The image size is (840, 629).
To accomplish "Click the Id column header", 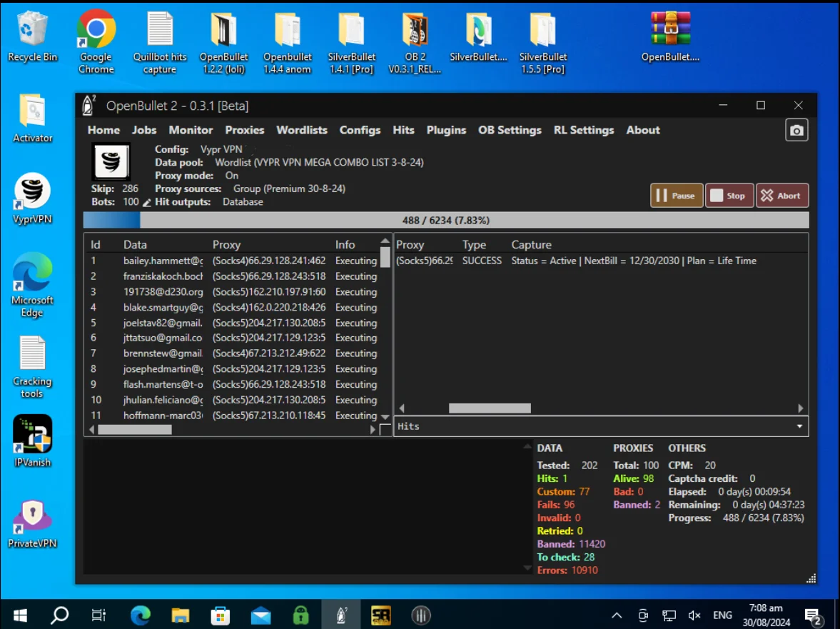I will coord(96,245).
